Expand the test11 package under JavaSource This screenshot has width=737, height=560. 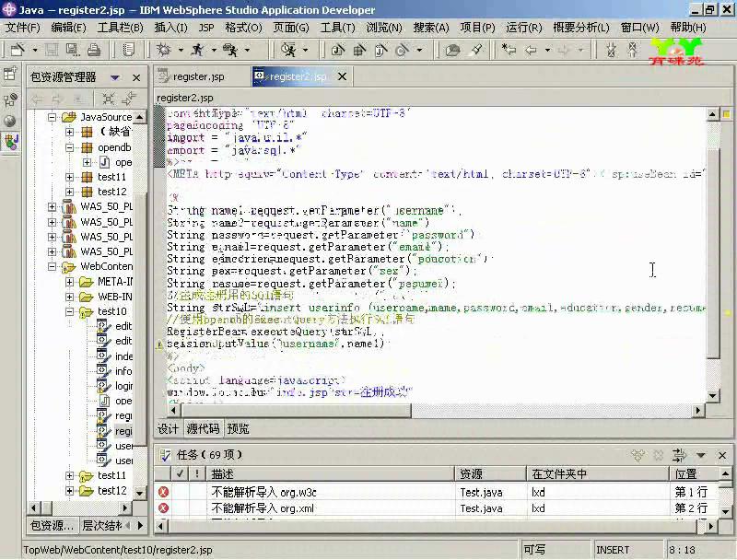click(70, 177)
